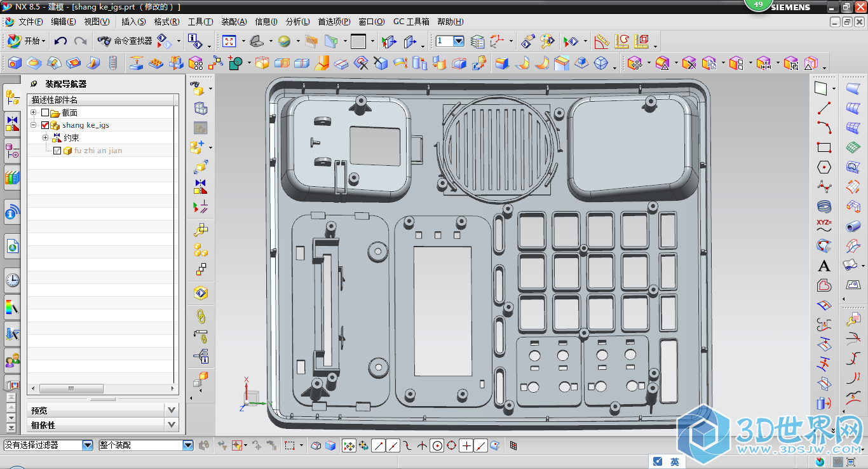
Task: Uncheck the shang ke_igs checkbox
Action: [x=45, y=125]
